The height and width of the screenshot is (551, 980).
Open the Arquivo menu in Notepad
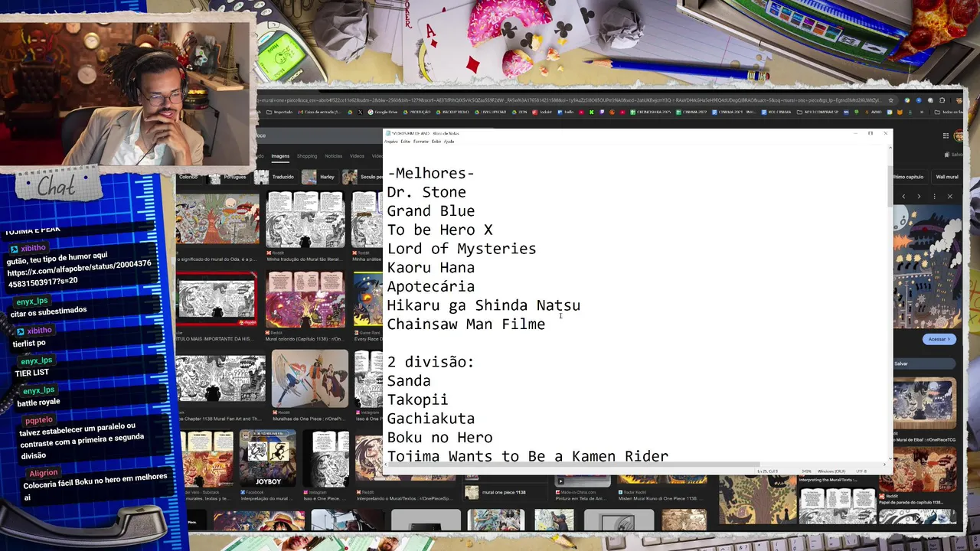[391, 142]
